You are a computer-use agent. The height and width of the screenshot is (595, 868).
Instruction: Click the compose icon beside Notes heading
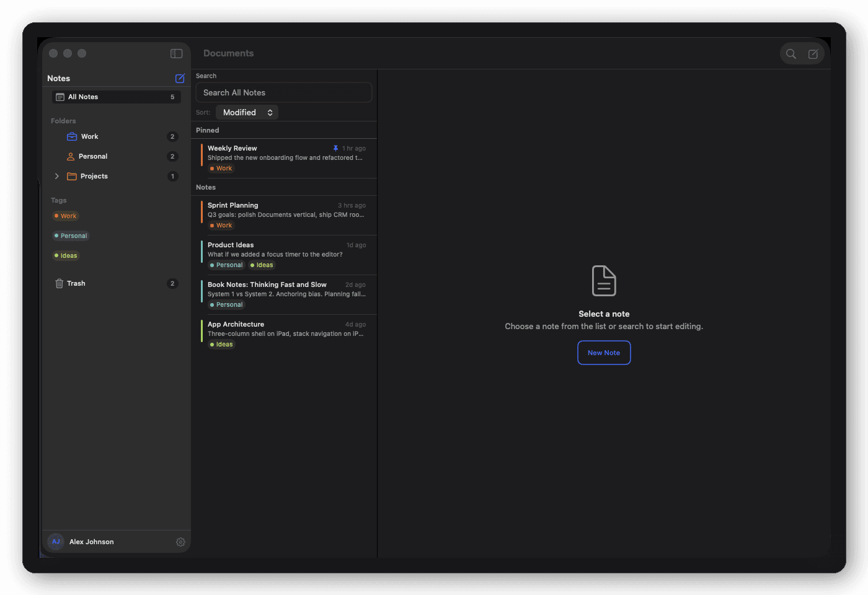pos(180,78)
